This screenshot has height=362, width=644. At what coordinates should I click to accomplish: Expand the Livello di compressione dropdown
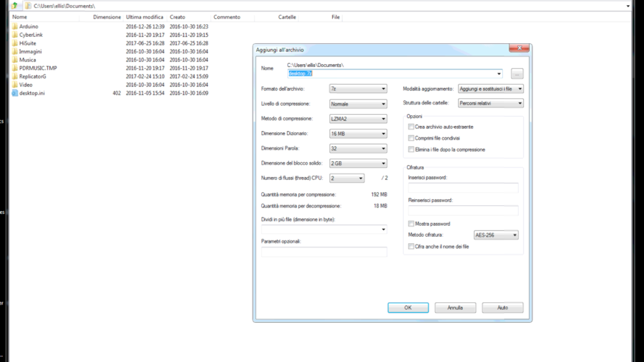tap(358, 104)
